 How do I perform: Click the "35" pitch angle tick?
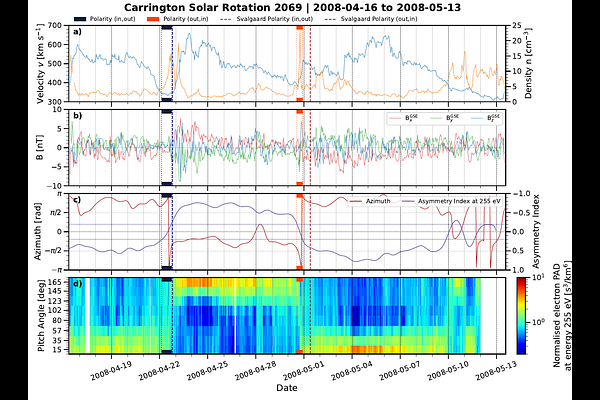coord(59,340)
